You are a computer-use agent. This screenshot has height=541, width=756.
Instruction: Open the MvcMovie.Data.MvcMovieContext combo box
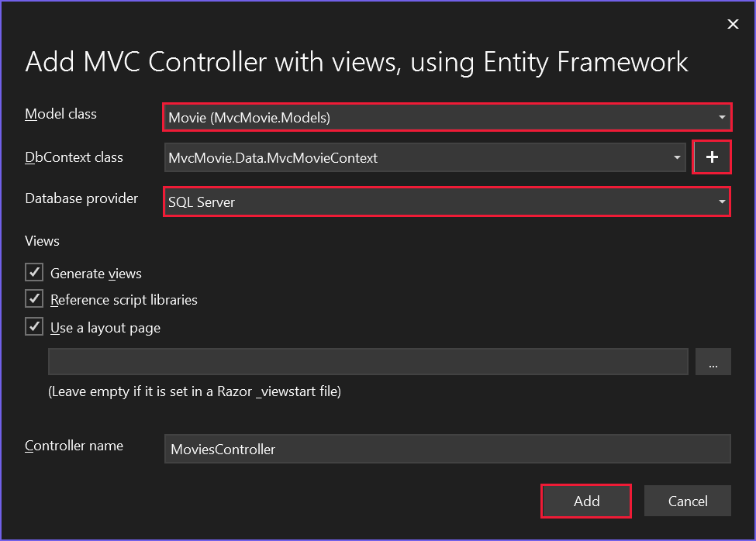[419, 157]
